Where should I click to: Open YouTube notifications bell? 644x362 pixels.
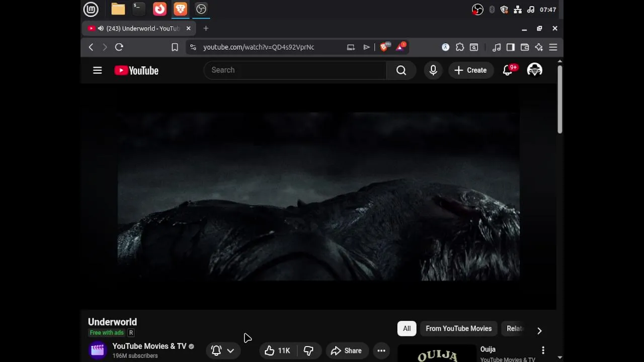[508, 70]
